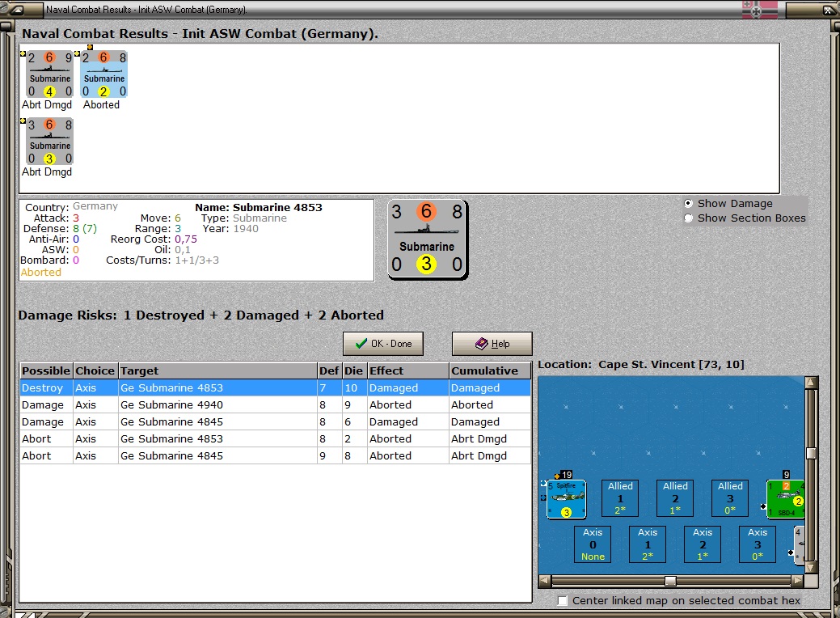Click the German flag icon in title bar
The width and height of the screenshot is (840, 618).
point(760,9)
